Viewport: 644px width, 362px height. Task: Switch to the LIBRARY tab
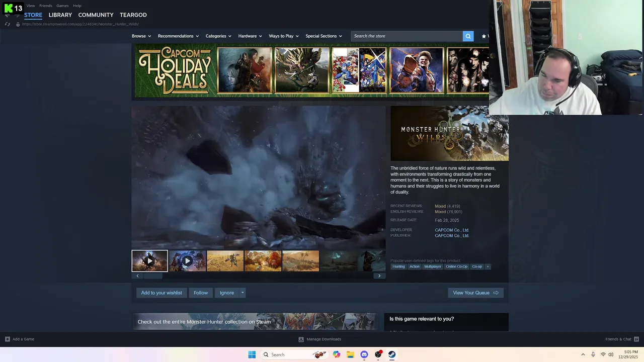pos(60,15)
